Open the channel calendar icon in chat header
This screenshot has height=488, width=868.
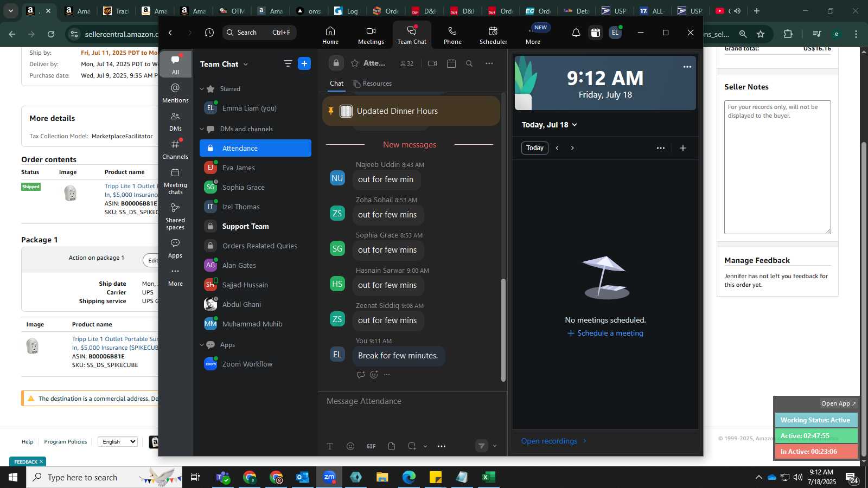click(451, 63)
